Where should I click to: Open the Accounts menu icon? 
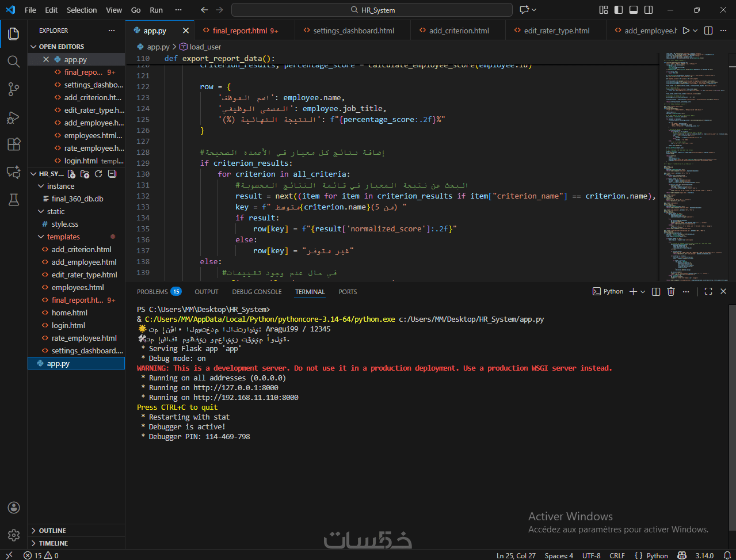(x=13, y=508)
